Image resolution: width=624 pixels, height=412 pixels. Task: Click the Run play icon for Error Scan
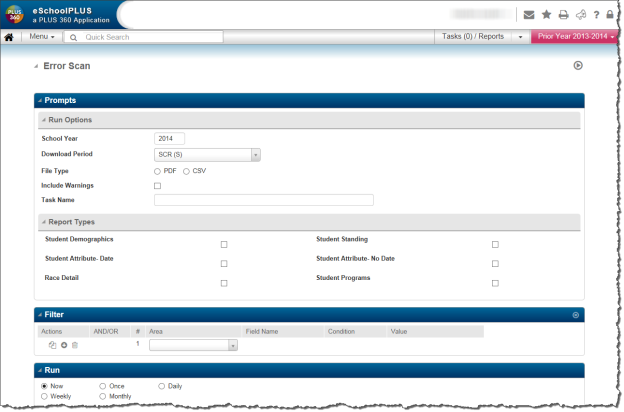(578, 66)
